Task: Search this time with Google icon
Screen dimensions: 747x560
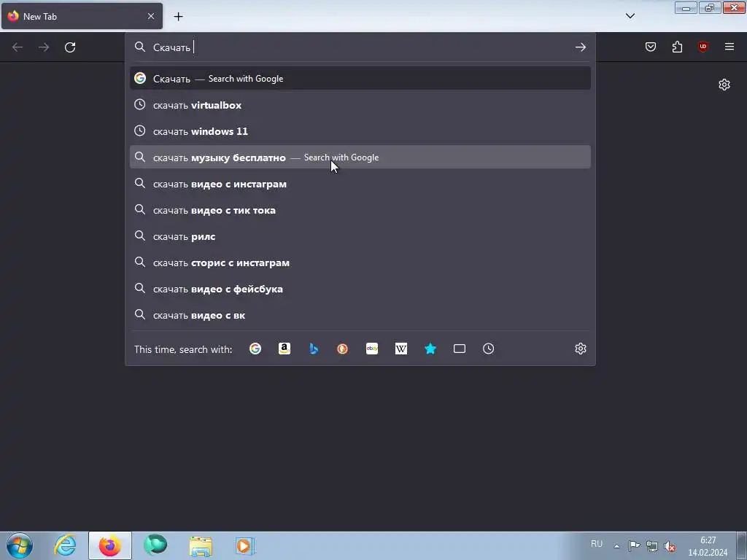Action: point(255,349)
